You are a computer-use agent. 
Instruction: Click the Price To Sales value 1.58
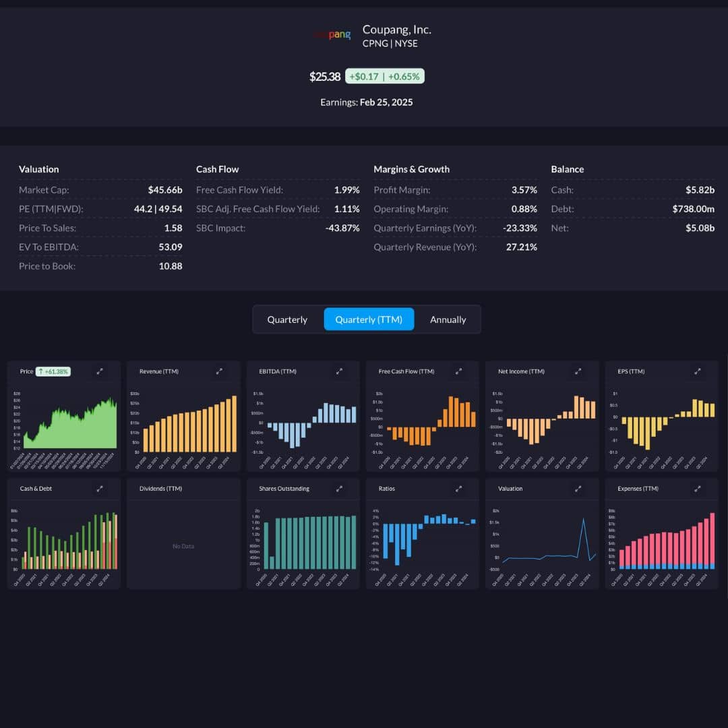173,228
